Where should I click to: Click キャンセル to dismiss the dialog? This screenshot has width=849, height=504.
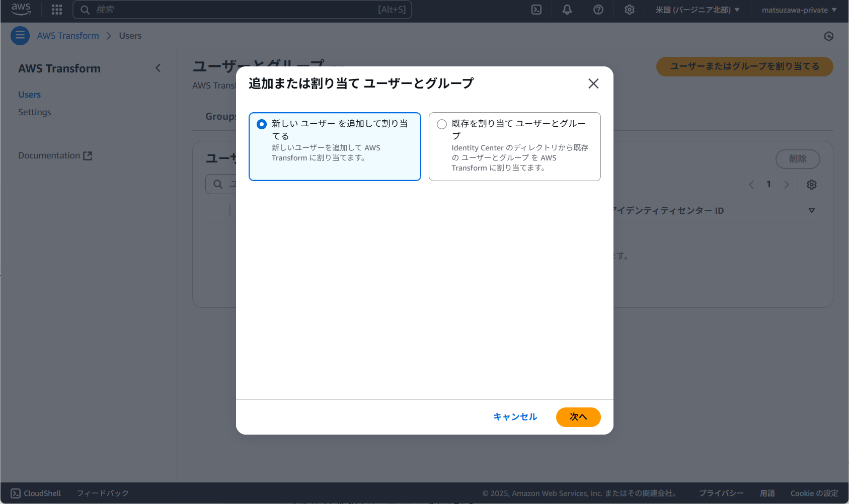[515, 417]
